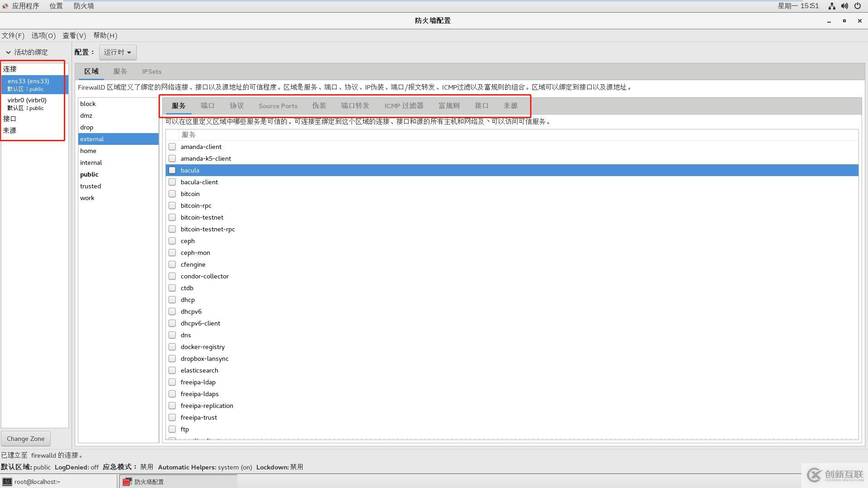Collapse the 活动的绑定 section
The width and height of the screenshot is (868, 488).
tap(9, 52)
